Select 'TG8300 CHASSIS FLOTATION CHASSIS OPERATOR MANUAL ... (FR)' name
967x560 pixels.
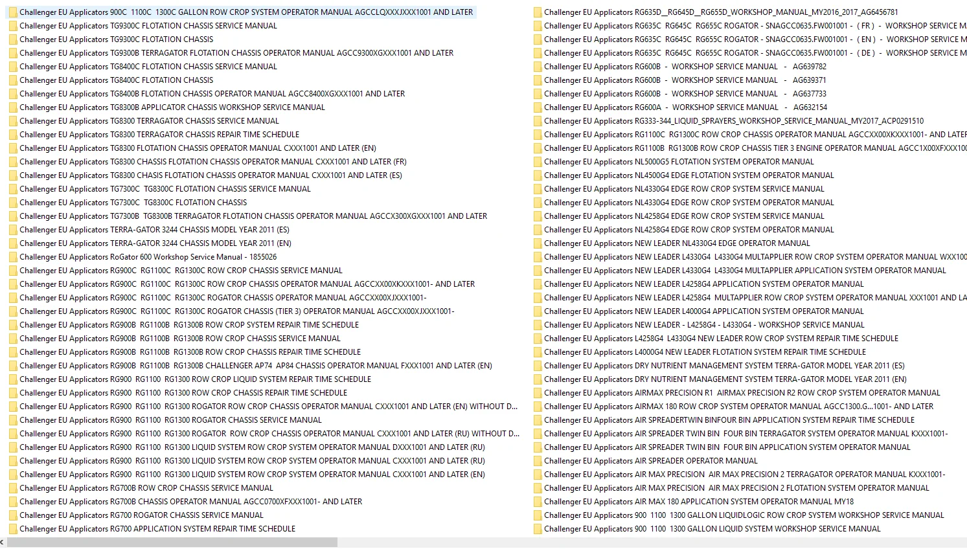coord(213,162)
